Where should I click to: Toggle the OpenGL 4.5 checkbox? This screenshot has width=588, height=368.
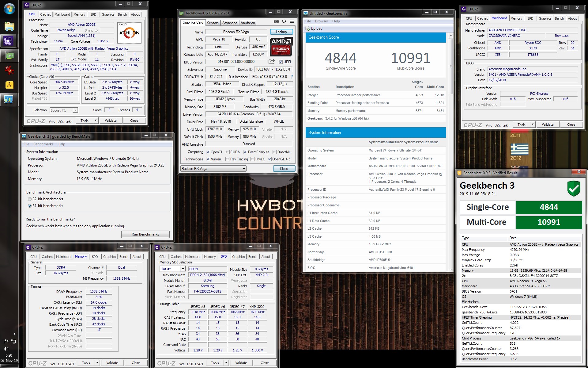[x=269, y=159]
